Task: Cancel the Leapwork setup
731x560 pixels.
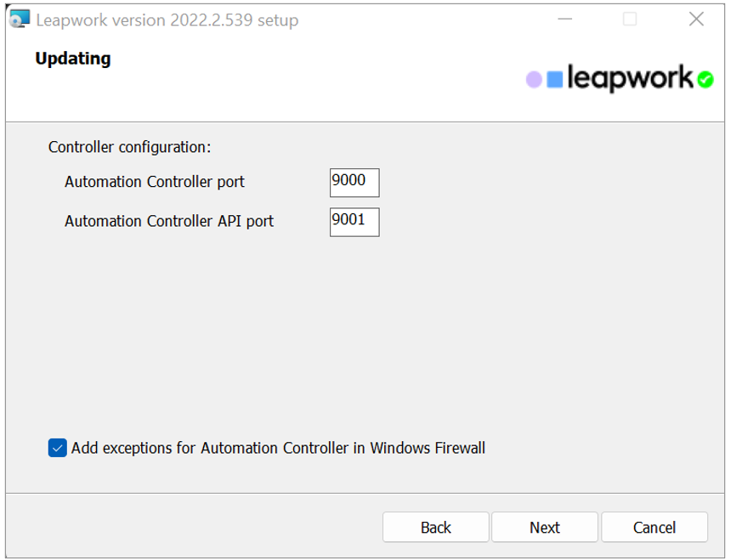Action: click(x=654, y=527)
